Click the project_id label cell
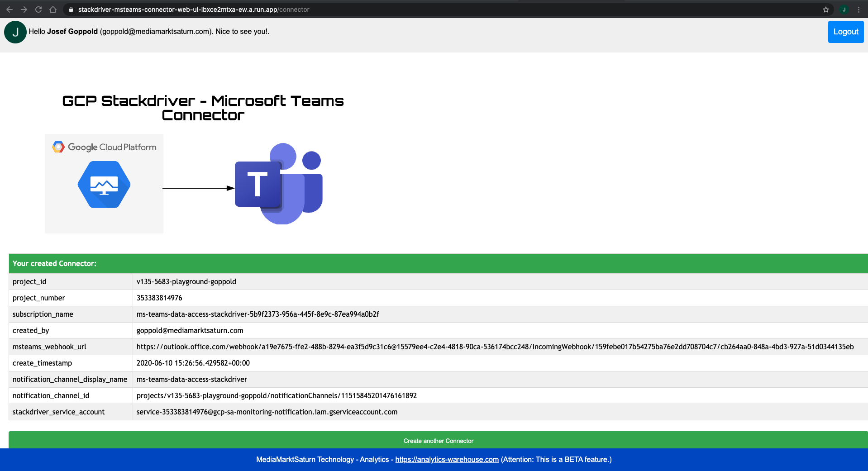 click(x=71, y=281)
